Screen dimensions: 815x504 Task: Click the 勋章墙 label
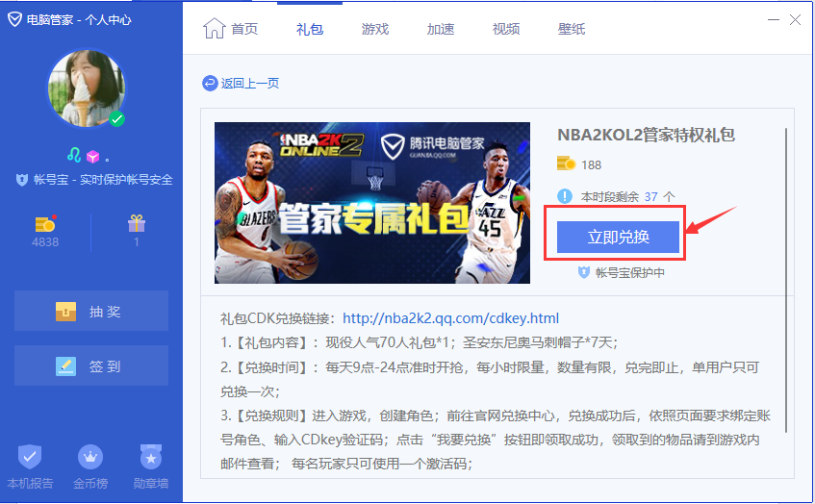pyautogui.click(x=151, y=483)
